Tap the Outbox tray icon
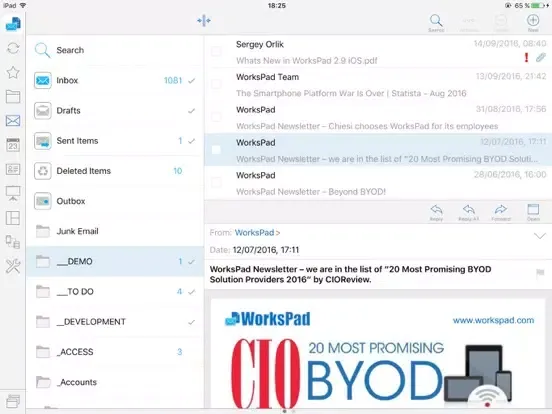The width and height of the screenshot is (552, 414). [x=43, y=201]
